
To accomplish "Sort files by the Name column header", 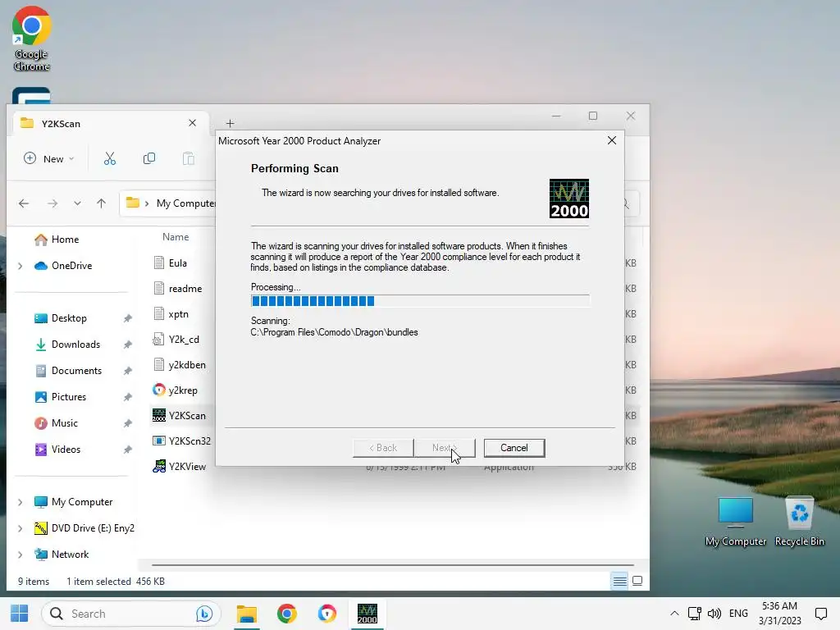I will (x=176, y=237).
